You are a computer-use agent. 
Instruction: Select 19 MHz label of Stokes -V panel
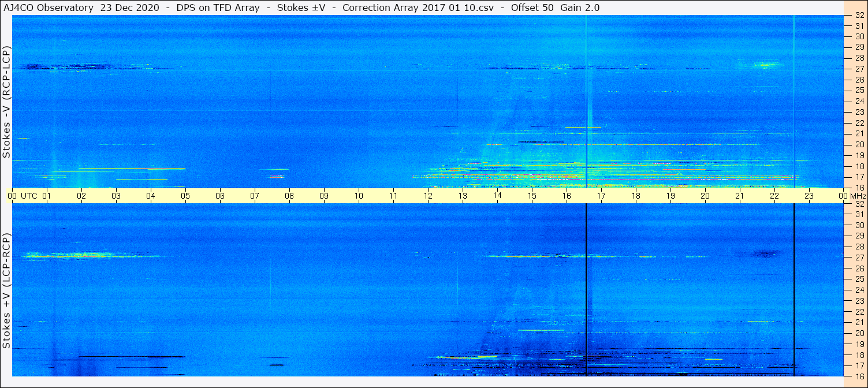(x=859, y=155)
